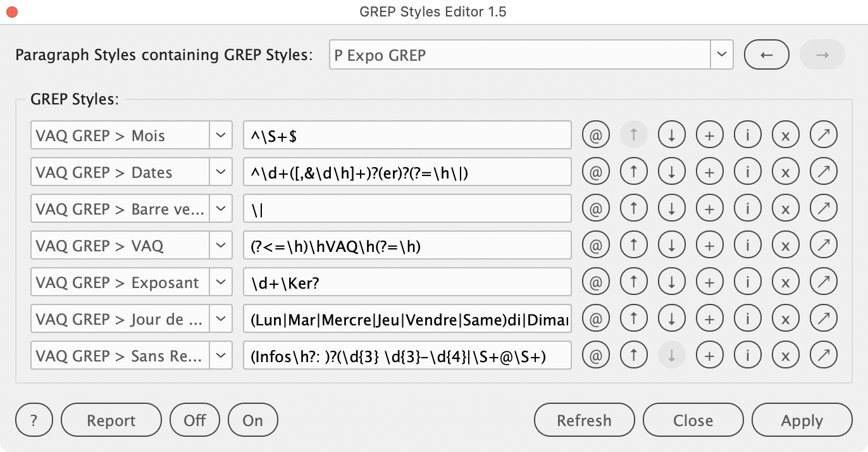Screen dimensions: 868x452
Task: Generate a Report
Action: (x=111, y=420)
